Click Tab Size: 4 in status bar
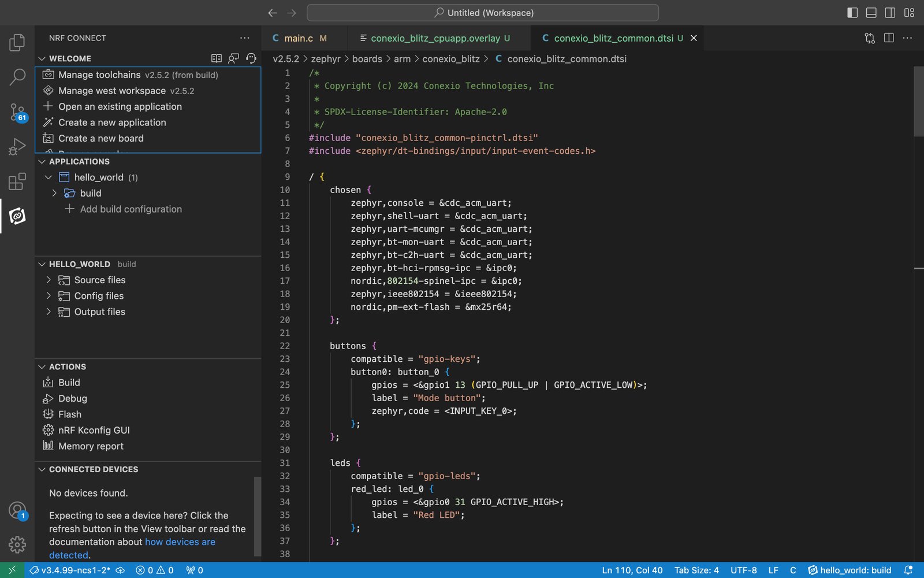 point(696,570)
